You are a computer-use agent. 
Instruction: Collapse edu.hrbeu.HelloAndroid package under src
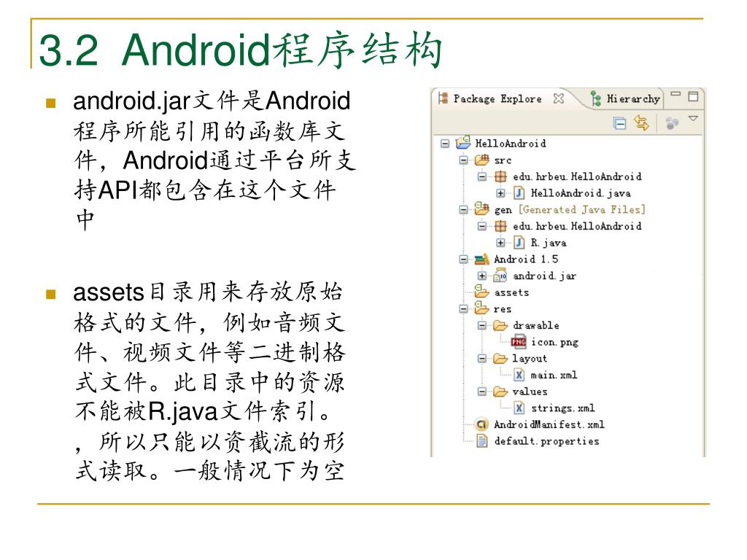[x=481, y=176]
